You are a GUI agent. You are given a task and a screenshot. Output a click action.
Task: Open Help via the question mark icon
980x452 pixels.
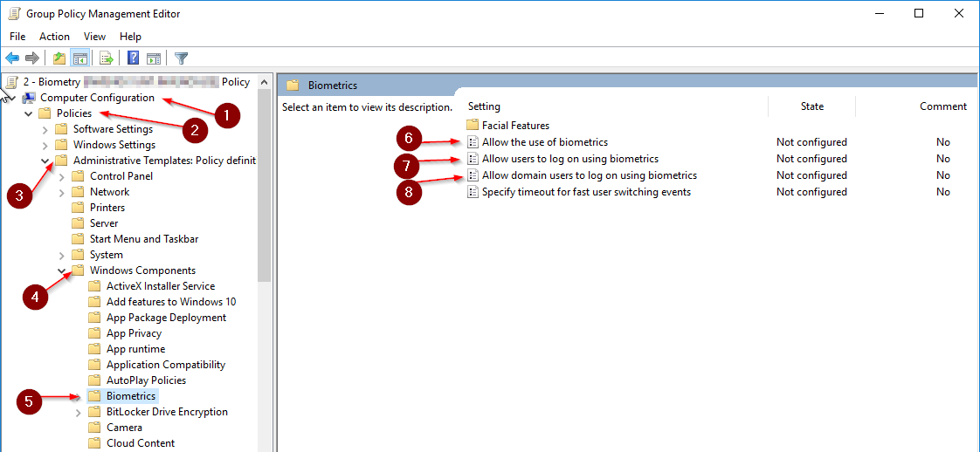coord(134,58)
